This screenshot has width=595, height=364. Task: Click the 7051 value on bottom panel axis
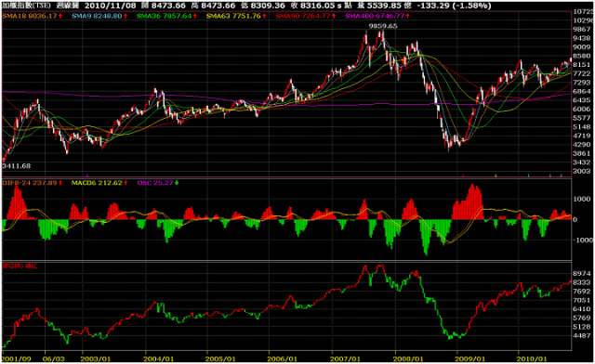pos(582,300)
